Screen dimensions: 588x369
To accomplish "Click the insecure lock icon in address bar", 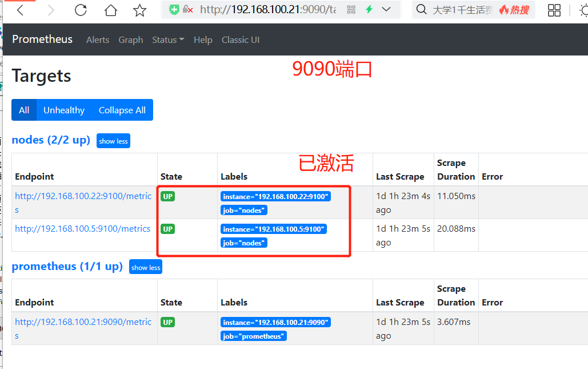I will tap(187, 10).
